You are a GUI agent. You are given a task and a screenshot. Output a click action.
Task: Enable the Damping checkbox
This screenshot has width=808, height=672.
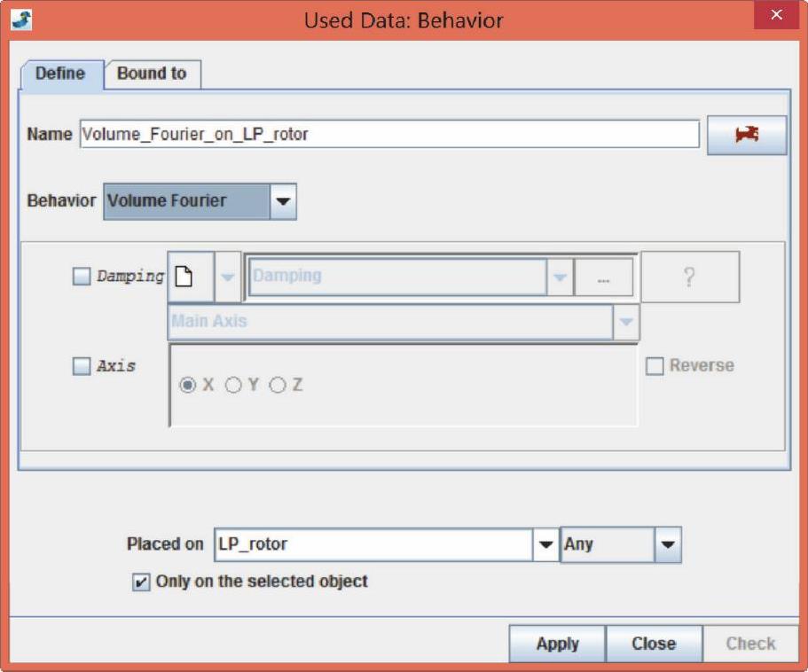click(82, 277)
